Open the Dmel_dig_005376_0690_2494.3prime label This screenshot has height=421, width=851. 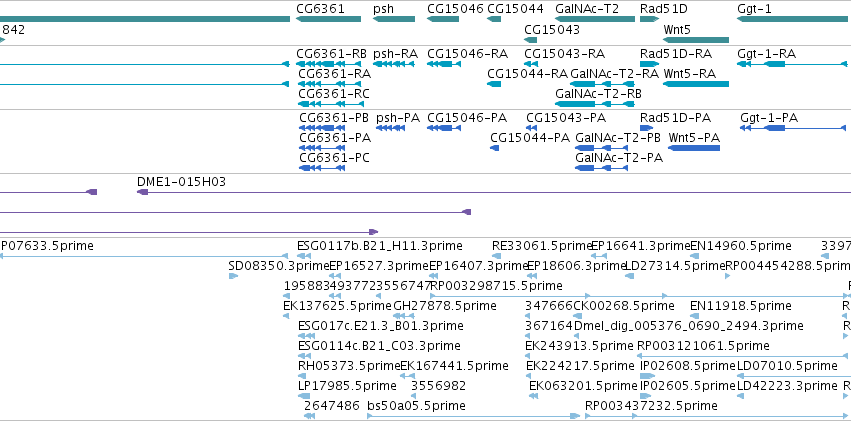click(688, 326)
